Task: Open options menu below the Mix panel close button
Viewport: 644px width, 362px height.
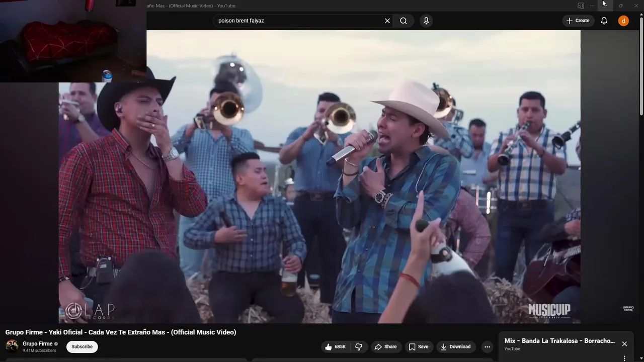Action: [624, 358]
